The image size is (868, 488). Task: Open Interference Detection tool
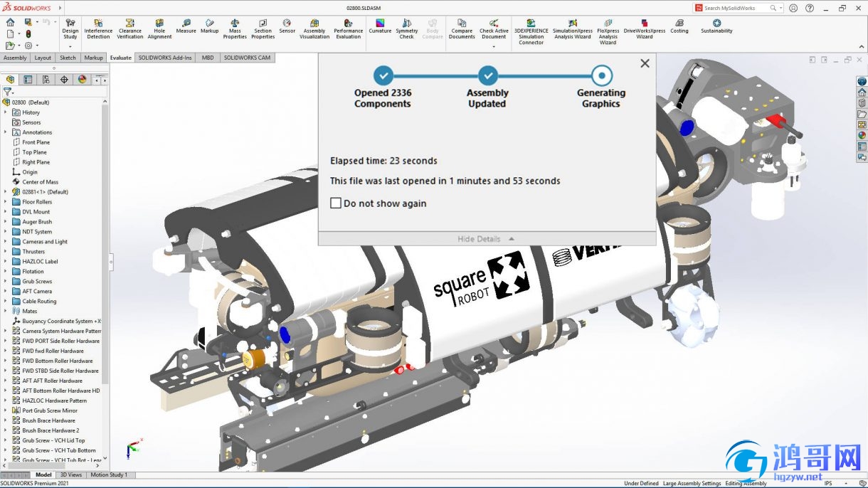[98, 29]
